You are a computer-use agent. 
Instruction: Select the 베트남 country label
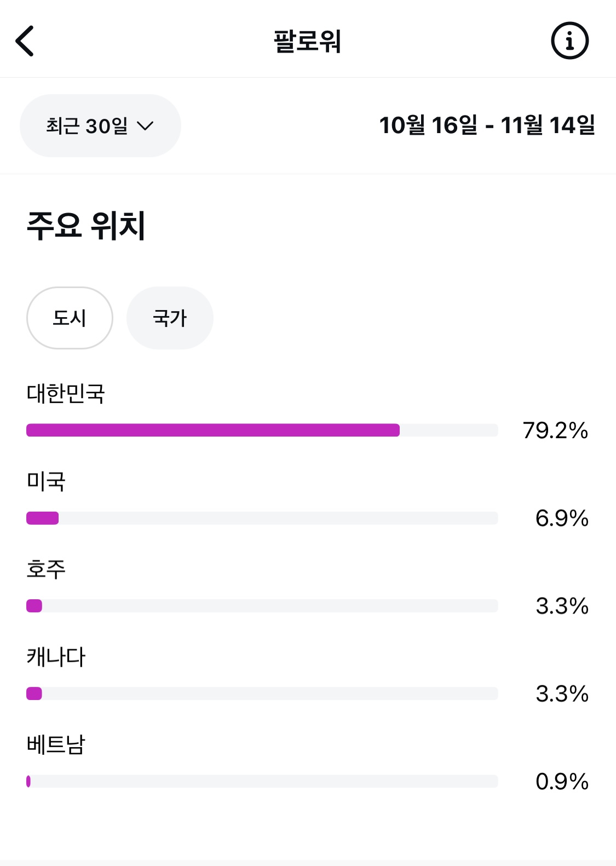tap(56, 744)
